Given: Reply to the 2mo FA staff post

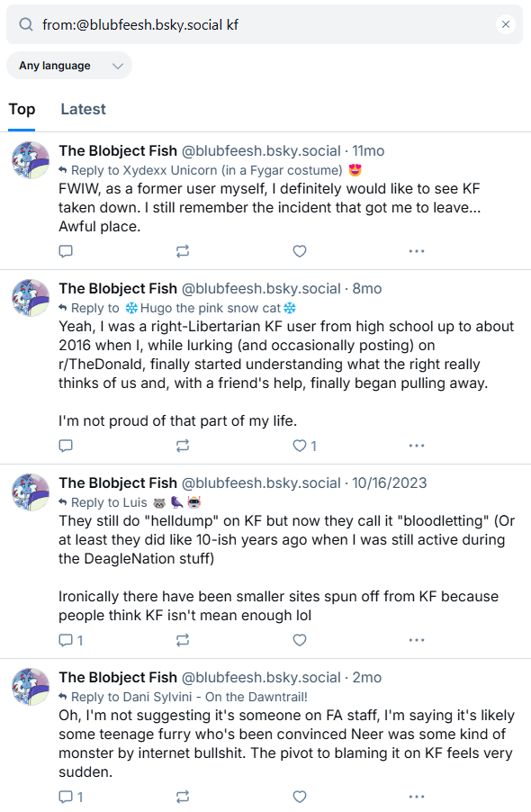Looking at the screenshot, I should pyautogui.click(x=71, y=797).
